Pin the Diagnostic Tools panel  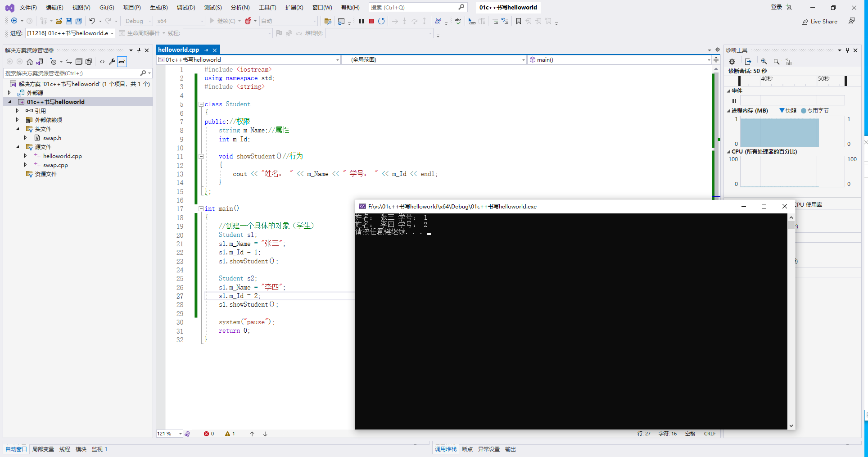847,50
